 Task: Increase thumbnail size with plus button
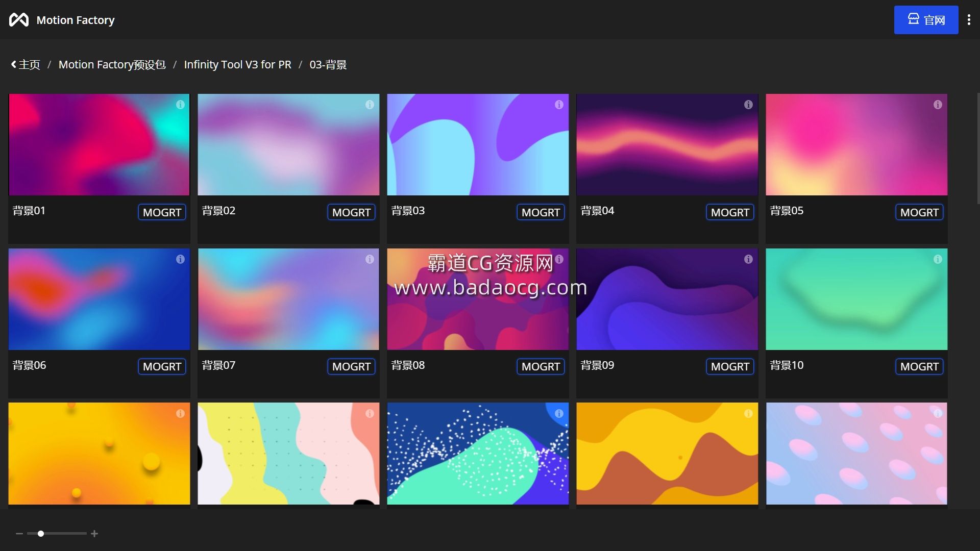click(94, 534)
